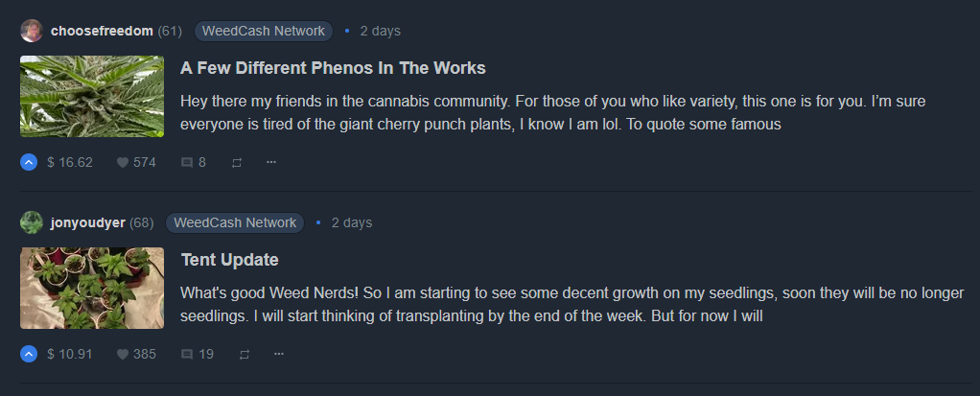Screen dimensions: 980x396
Task: Click jonyoudyer's profile avatar
Action: [x=32, y=222]
